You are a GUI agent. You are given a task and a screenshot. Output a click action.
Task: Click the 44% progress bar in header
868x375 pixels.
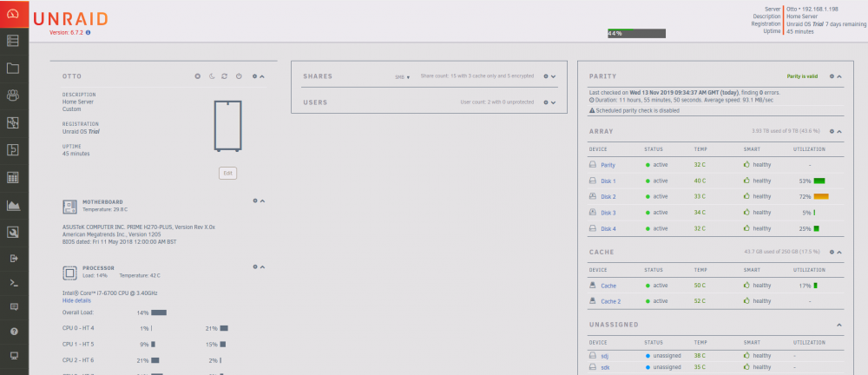click(636, 34)
